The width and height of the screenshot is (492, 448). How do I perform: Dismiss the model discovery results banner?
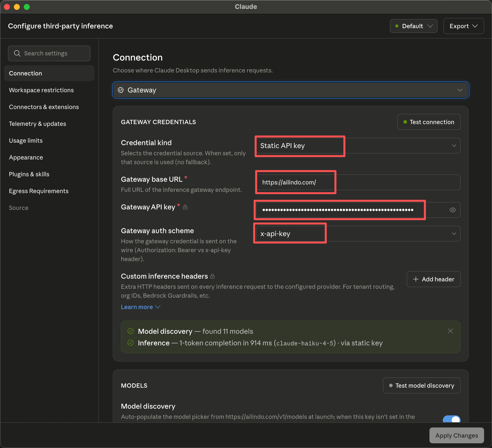tap(450, 331)
